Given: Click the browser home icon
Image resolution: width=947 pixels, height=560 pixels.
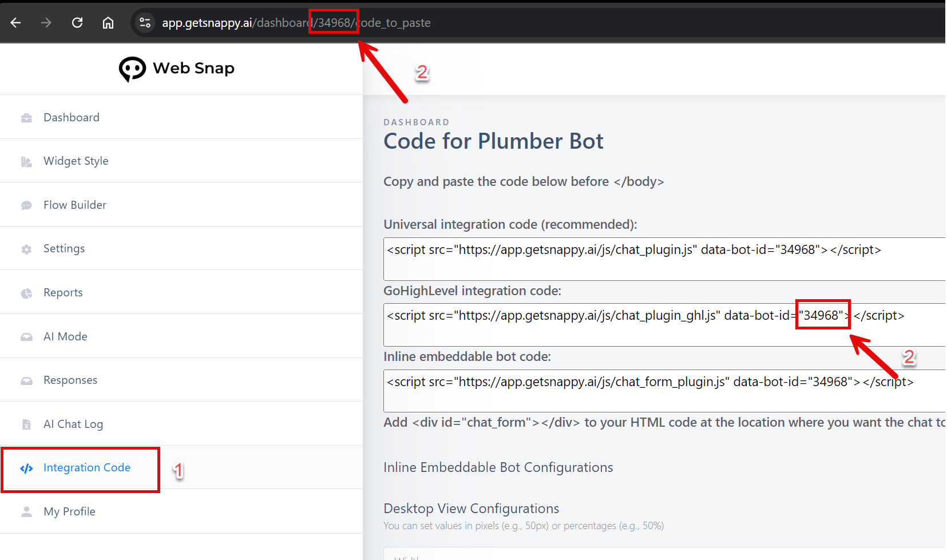Looking at the screenshot, I should point(108,23).
